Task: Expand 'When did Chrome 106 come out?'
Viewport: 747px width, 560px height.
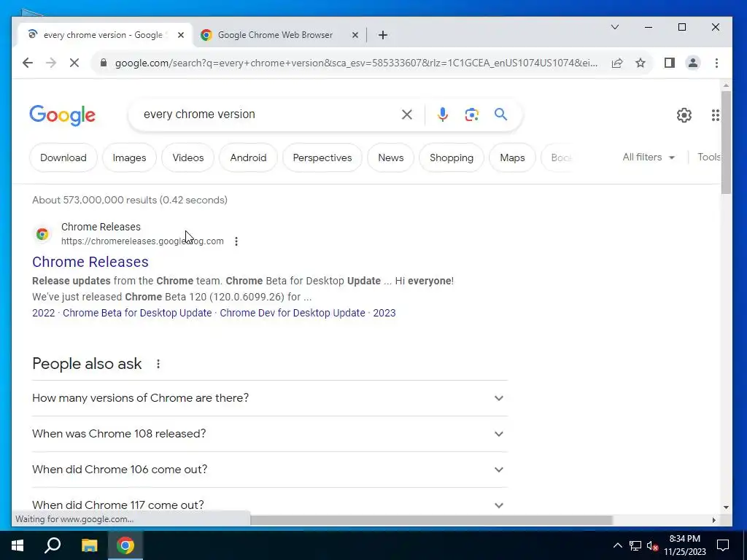Action: 270,470
